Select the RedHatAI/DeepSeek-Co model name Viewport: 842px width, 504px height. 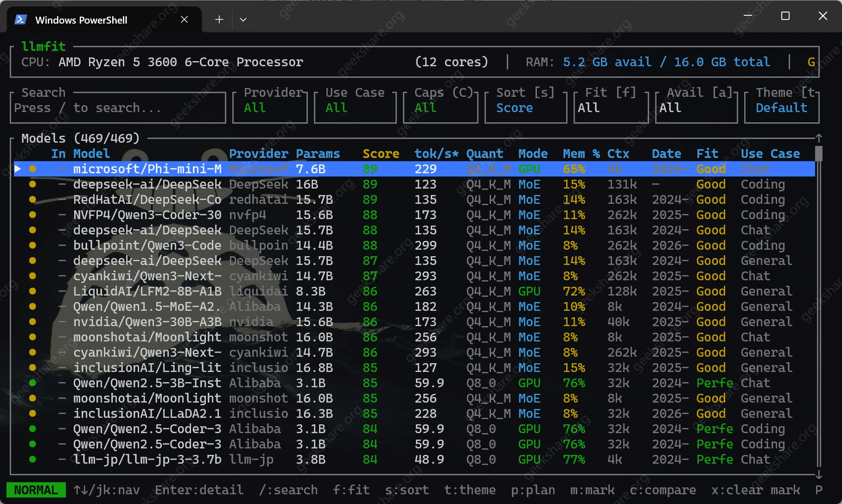tap(147, 200)
